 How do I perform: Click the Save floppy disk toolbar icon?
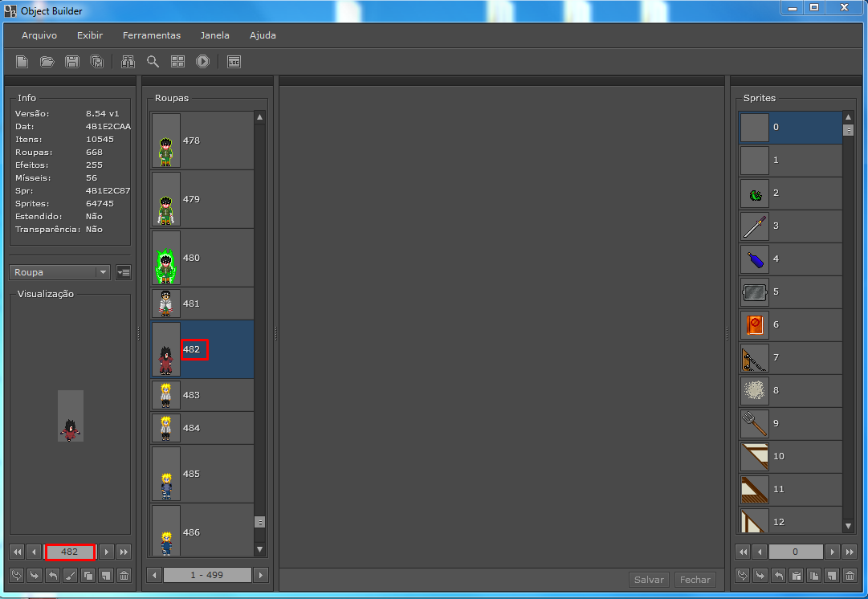[72, 62]
